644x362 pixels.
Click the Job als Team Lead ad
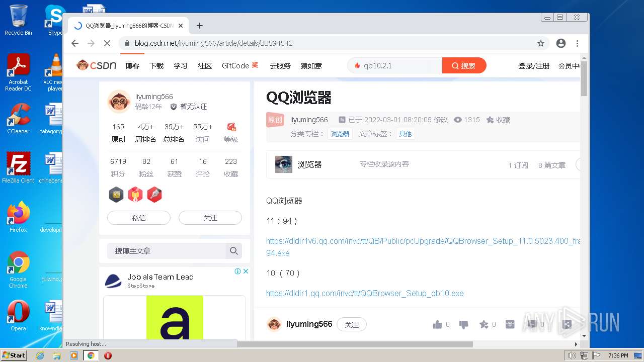click(x=160, y=277)
